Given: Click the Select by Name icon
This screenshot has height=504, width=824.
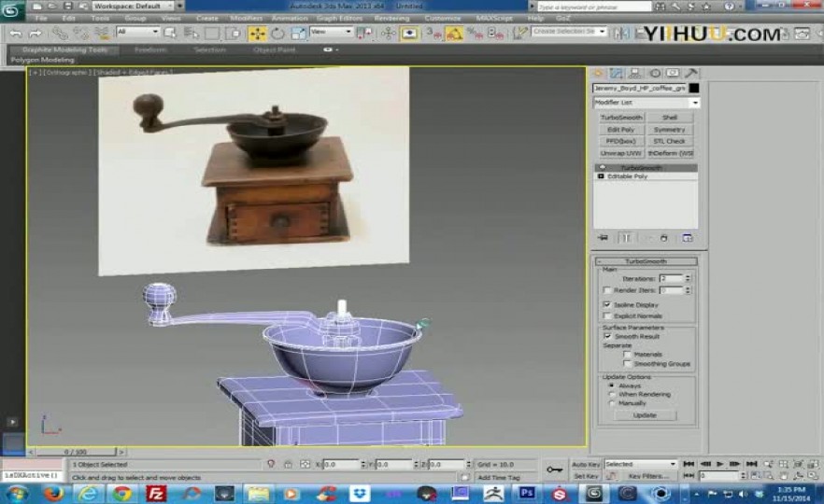Looking at the screenshot, I should pyautogui.click(x=191, y=34).
